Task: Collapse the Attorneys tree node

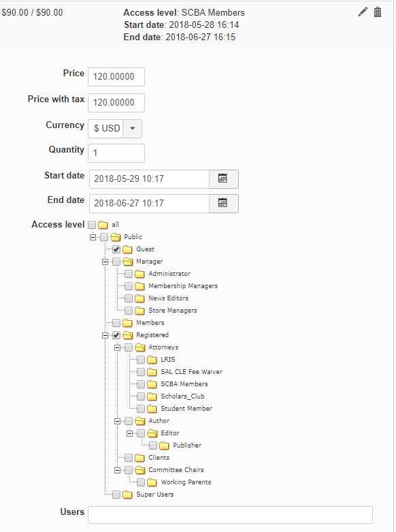Action: tap(117, 347)
